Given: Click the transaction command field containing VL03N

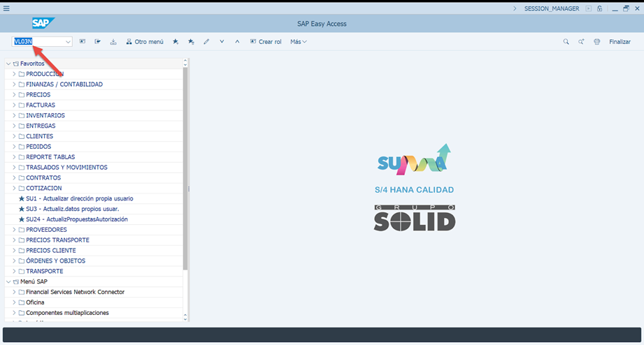Looking at the screenshot, I should click(x=38, y=42).
